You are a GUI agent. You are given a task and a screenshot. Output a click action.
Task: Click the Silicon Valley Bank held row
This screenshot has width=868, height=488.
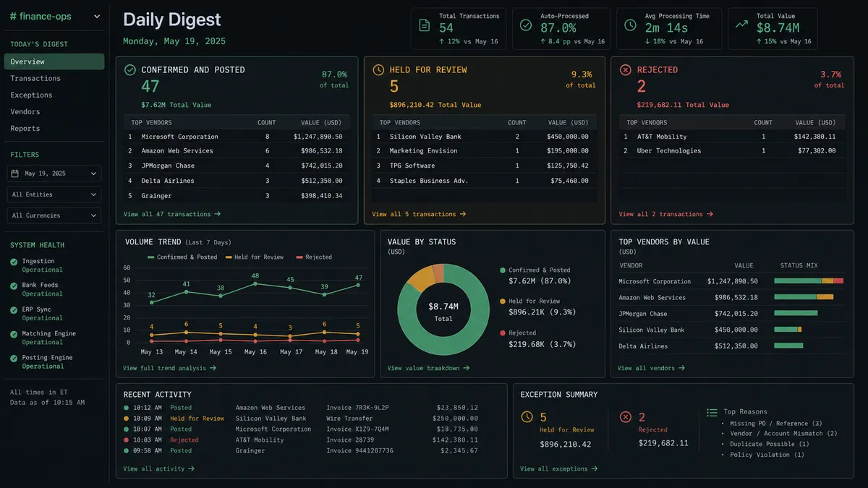pos(484,136)
